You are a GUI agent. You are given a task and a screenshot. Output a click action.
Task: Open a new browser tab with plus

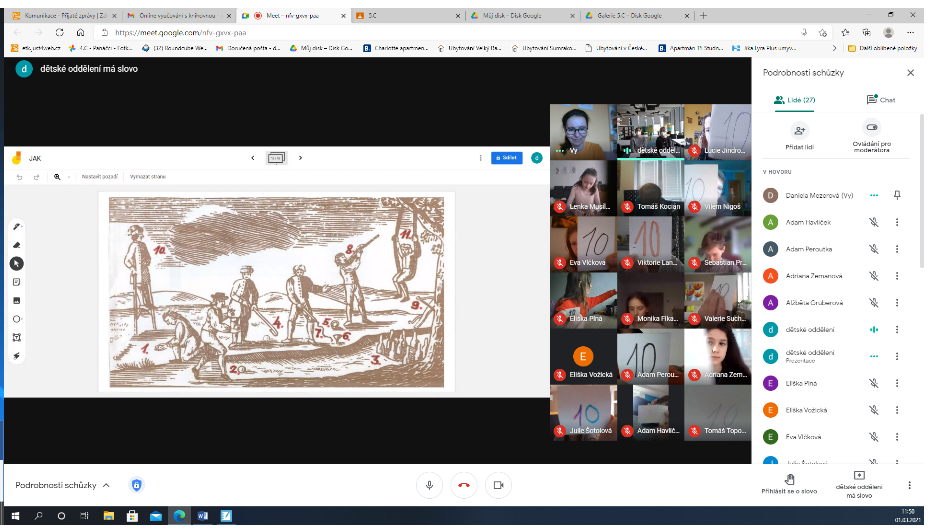(x=704, y=16)
